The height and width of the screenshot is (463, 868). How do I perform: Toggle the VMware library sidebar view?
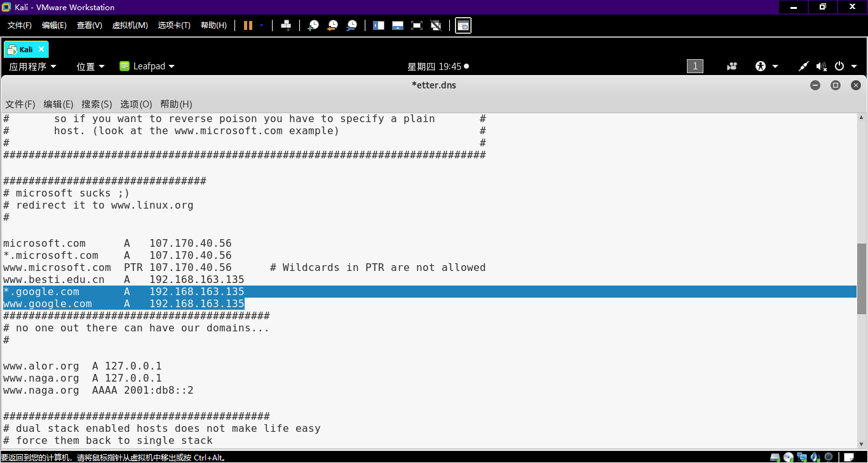pyautogui.click(x=379, y=25)
